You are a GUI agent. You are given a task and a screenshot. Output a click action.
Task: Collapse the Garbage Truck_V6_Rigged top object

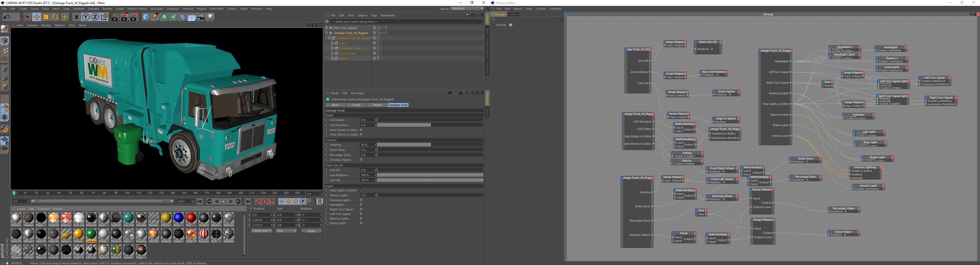[x=327, y=33]
